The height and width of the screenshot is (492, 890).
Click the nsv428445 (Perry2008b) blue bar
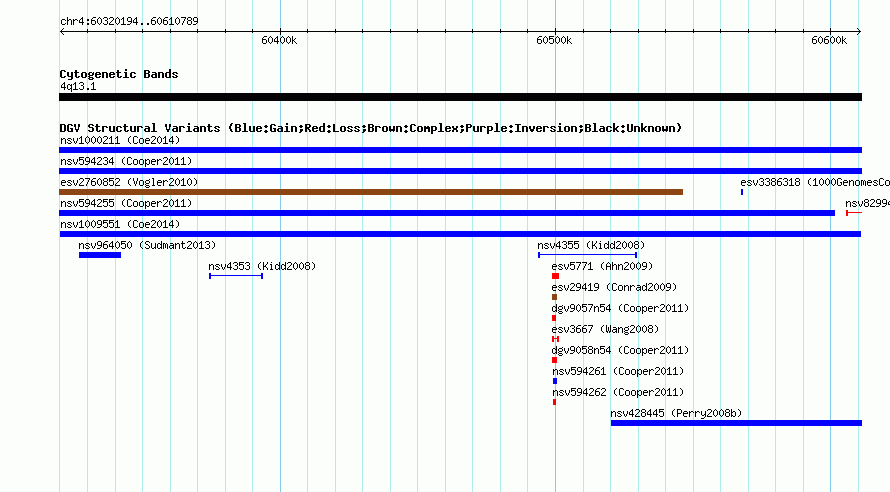click(x=736, y=423)
